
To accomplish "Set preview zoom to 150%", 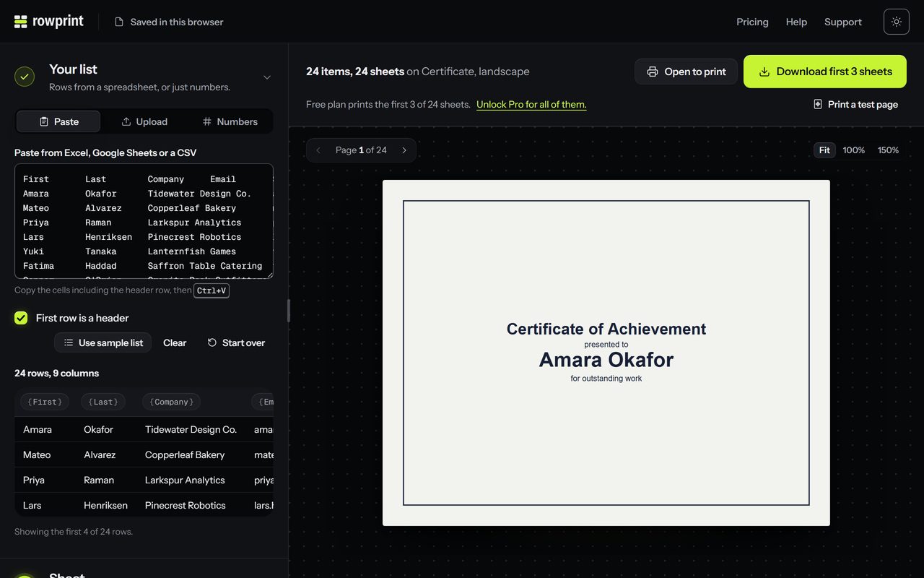I will pos(889,150).
